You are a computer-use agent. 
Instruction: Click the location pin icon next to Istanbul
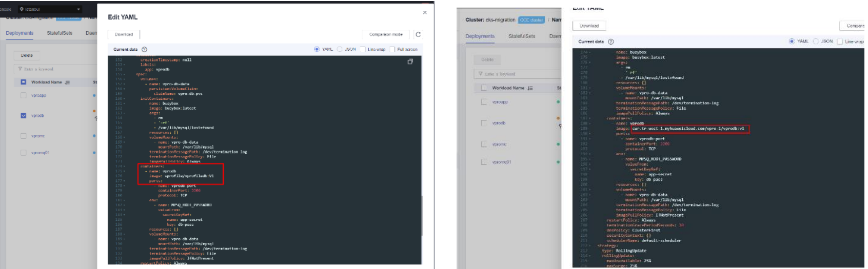(22, 9)
